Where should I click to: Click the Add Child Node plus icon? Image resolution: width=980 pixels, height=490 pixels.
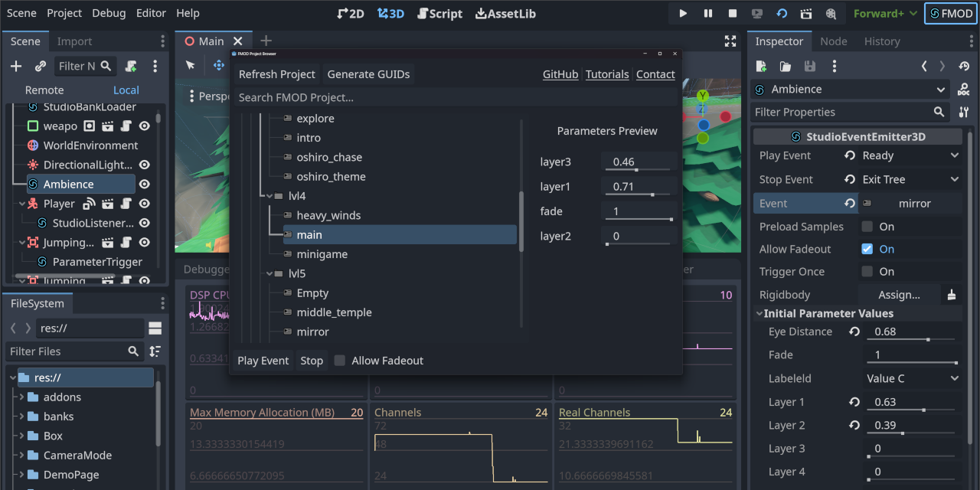coord(15,66)
